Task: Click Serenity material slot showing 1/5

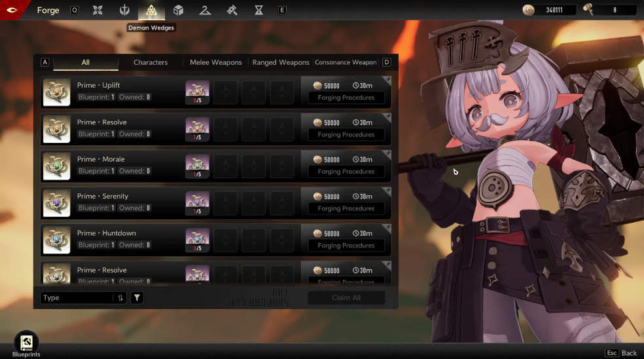Action: point(197,203)
